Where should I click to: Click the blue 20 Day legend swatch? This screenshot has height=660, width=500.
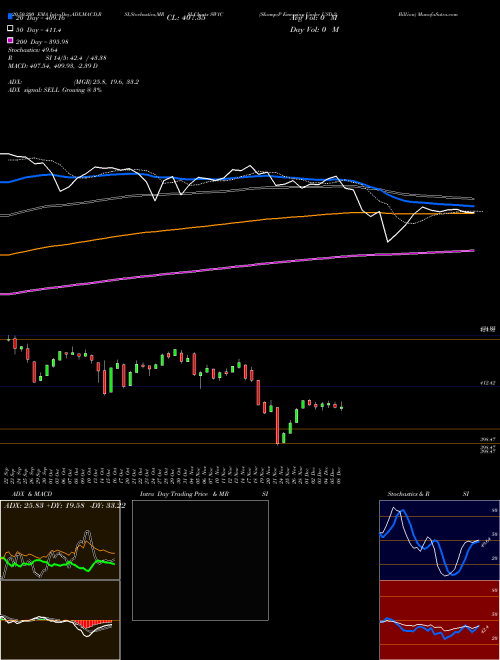point(10,16)
